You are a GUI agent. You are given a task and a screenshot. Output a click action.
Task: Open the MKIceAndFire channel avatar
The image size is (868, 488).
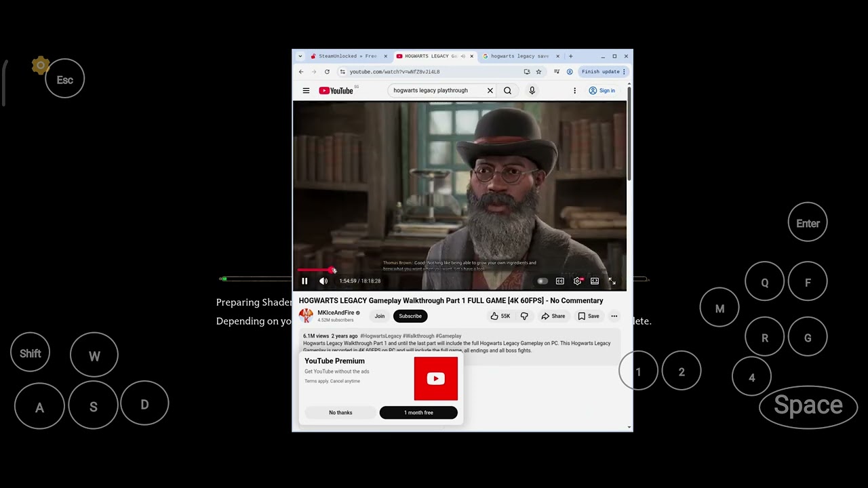[x=306, y=316]
